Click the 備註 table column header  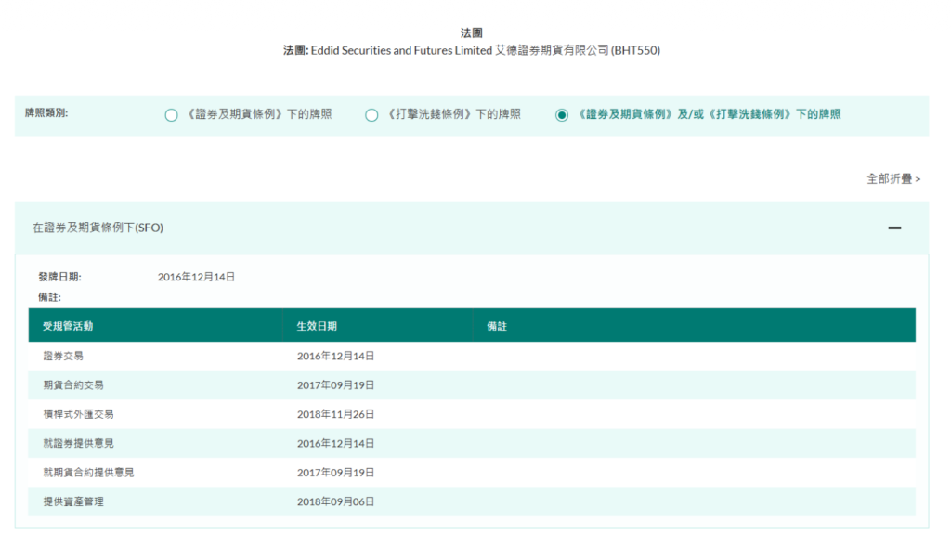click(x=497, y=327)
